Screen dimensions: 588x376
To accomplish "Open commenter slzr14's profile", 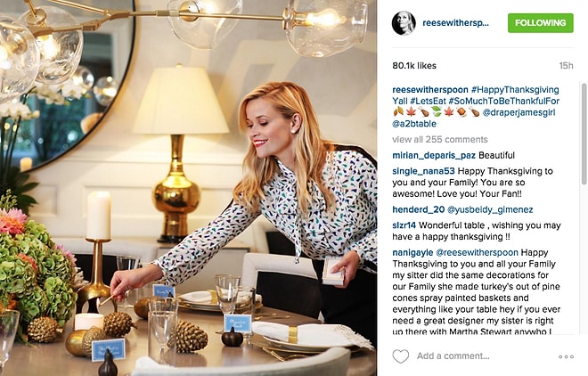I will point(404,225).
